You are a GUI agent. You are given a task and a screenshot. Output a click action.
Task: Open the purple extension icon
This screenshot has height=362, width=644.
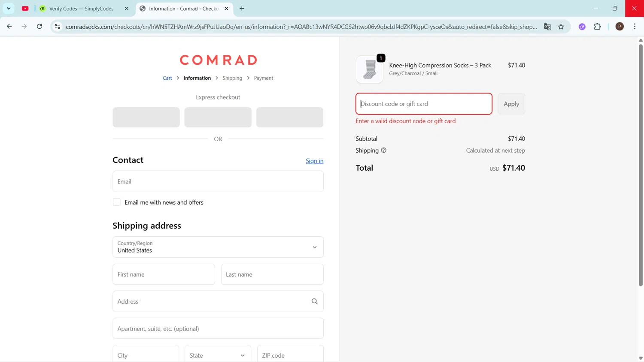(582, 27)
